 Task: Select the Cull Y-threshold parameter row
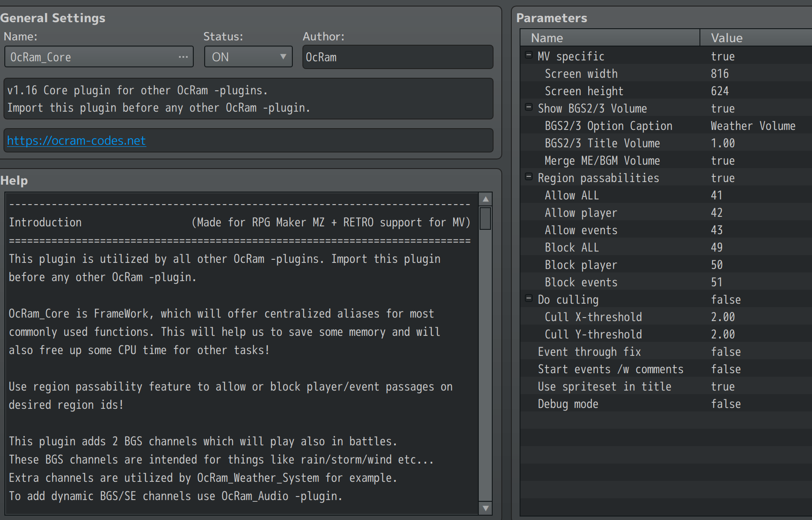tap(666, 335)
